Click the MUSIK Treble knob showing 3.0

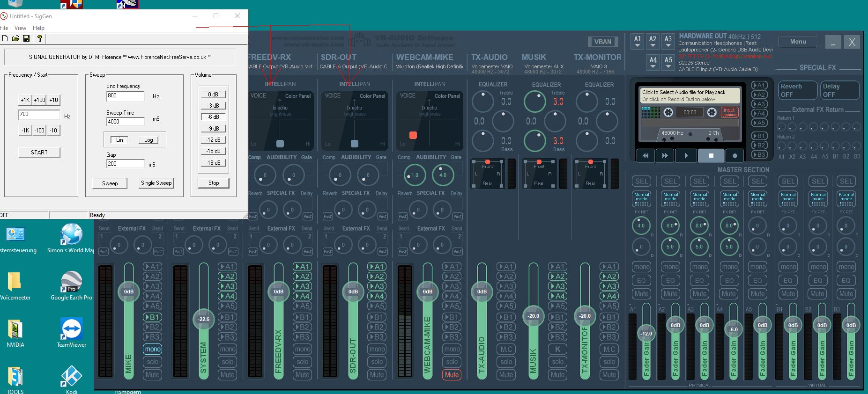click(x=534, y=102)
